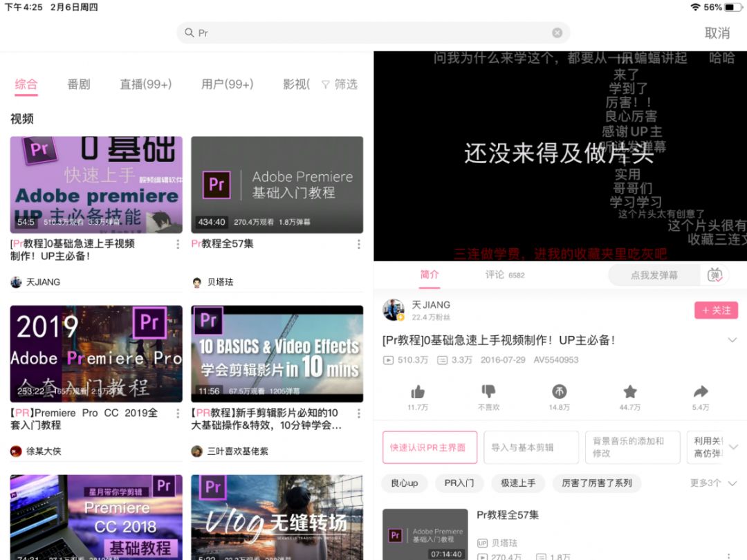Open more options for recommended Pr教程全57集
Screen dimensions: 747x560
tap(729, 555)
